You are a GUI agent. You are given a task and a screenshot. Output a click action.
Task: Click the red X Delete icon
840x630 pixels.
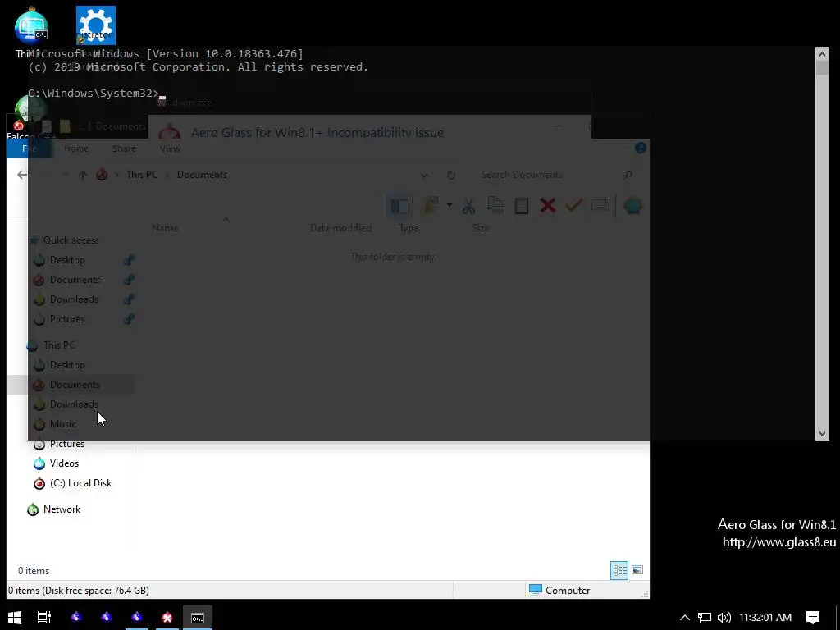[547, 206]
